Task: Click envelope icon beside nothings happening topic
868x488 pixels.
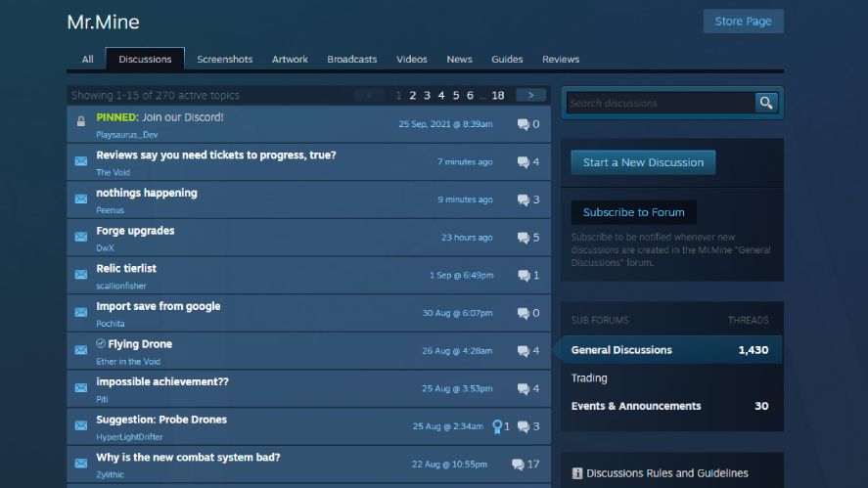Action: (x=81, y=199)
